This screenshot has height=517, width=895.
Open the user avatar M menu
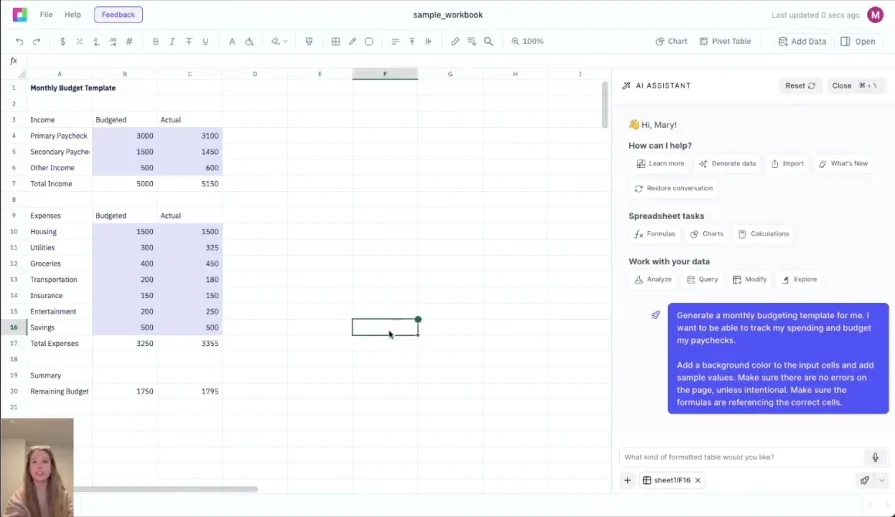click(x=875, y=15)
